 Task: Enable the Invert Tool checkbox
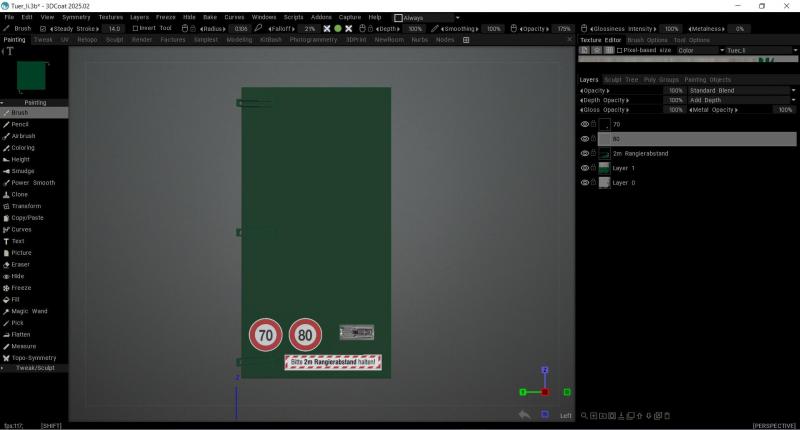137,28
